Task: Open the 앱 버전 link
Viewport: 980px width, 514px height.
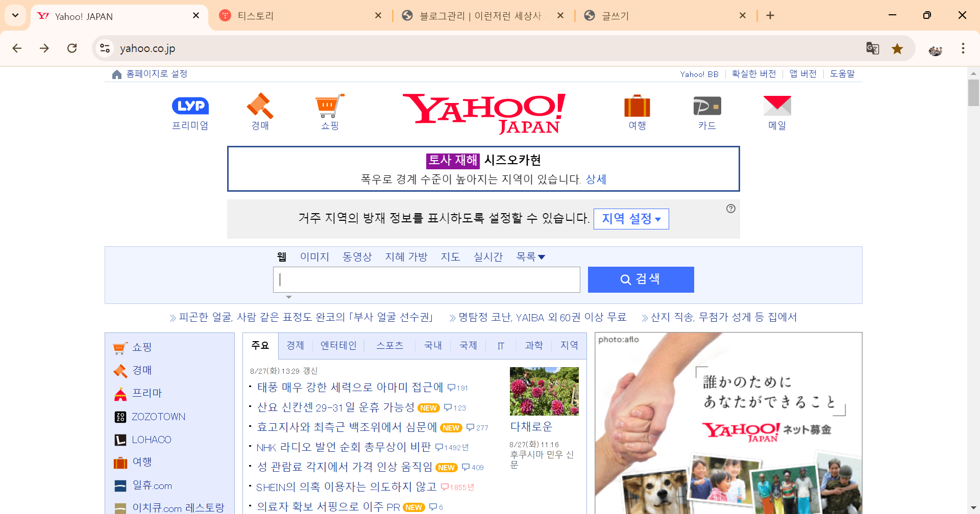Action: pos(803,73)
